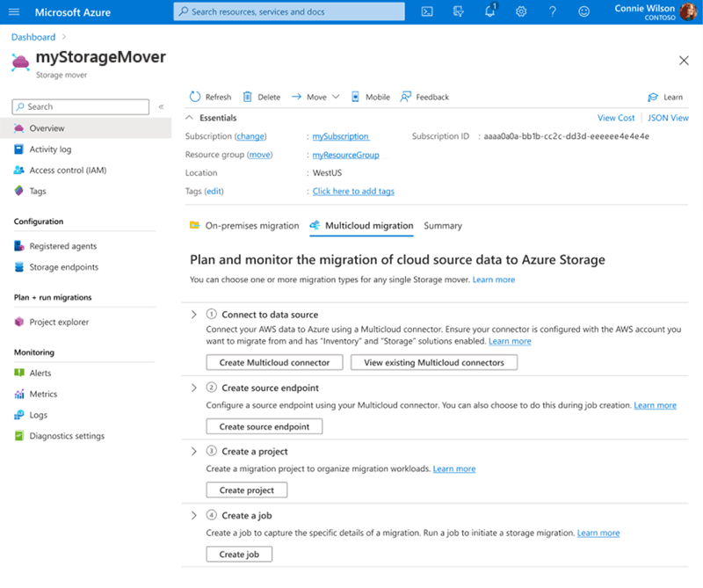Click the Learn toolbar button
The width and height of the screenshot is (703, 588).
coord(665,97)
